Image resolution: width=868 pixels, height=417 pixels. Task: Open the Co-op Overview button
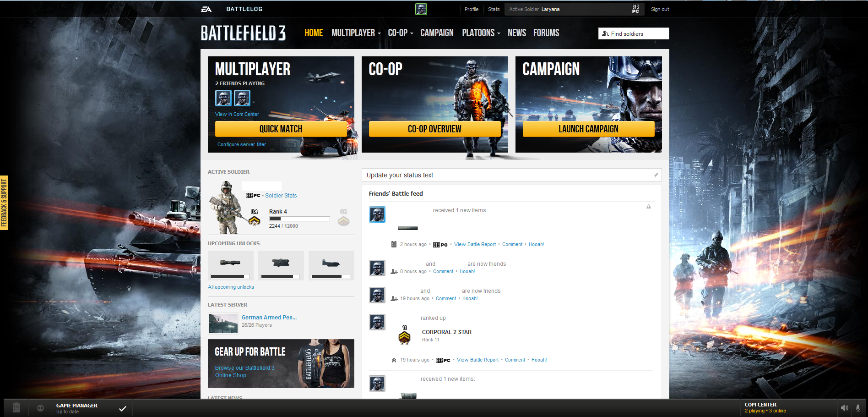[x=434, y=129]
